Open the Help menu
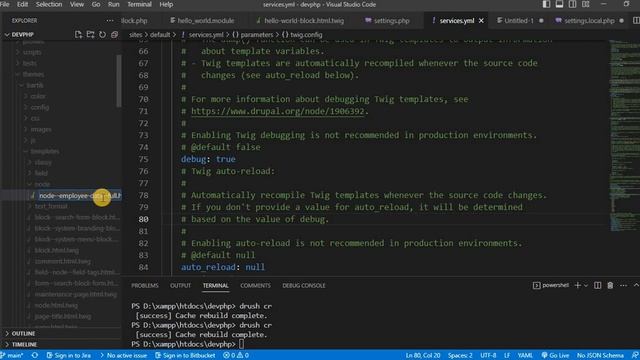This screenshot has height=360, width=640. coord(166,4)
